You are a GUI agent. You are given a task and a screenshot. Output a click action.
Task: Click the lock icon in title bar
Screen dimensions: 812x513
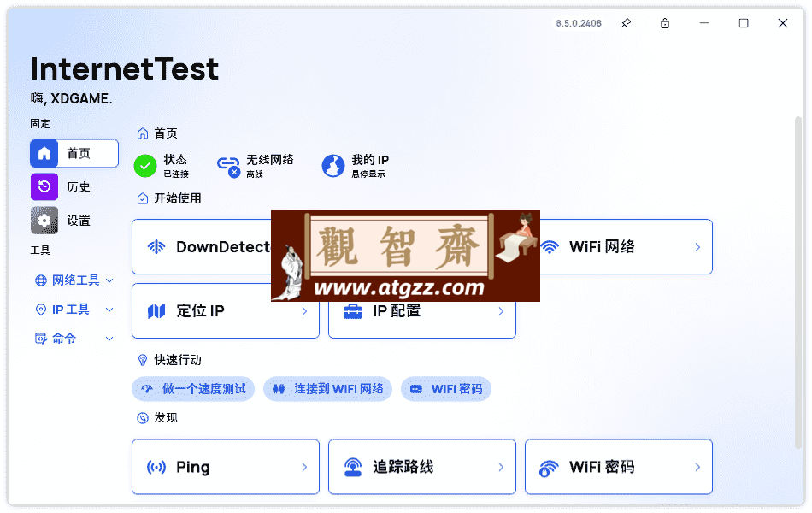pos(665,23)
